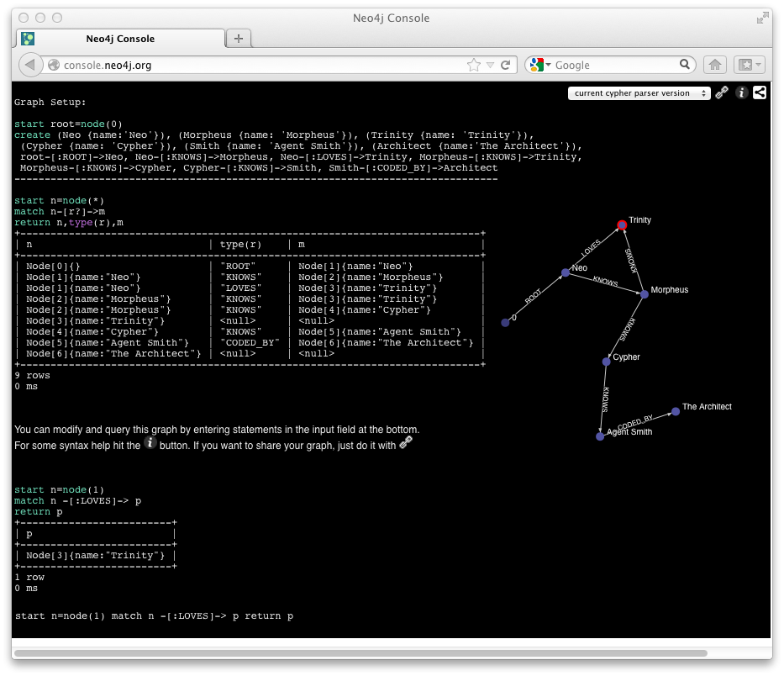Click the Neo4j favicon on the browser tab
The height and width of the screenshot is (676, 784).
click(28, 39)
